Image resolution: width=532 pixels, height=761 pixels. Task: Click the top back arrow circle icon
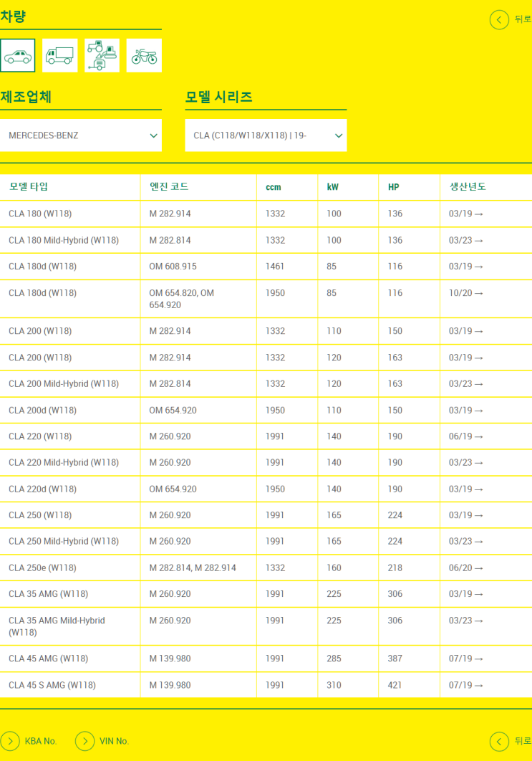pyautogui.click(x=499, y=20)
